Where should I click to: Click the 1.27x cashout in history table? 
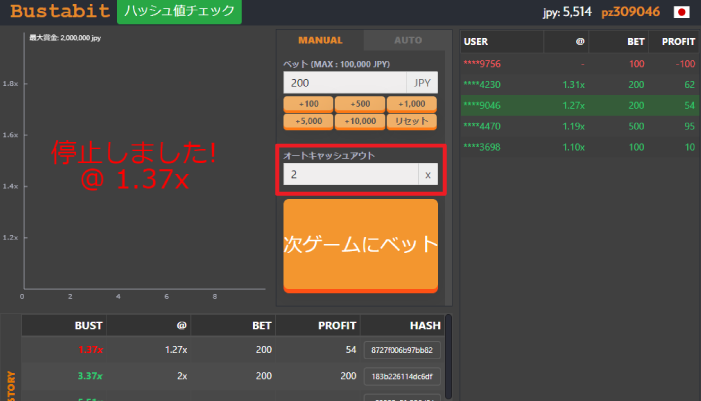click(x=176, y=350)
